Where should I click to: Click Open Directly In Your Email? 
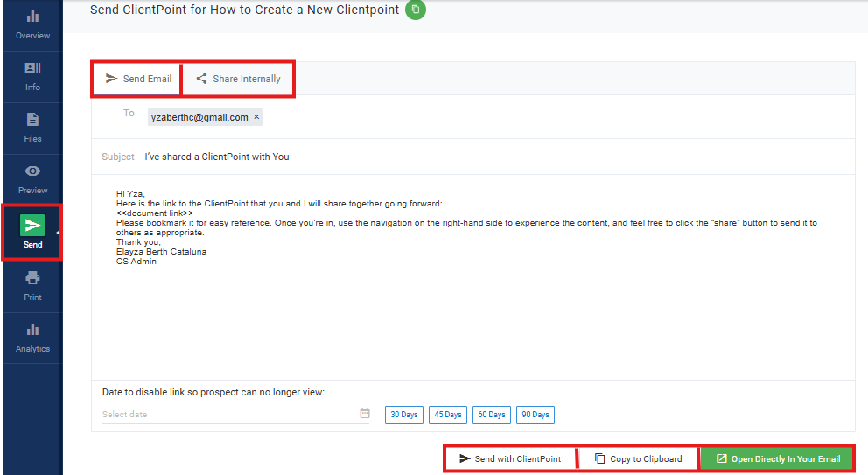pyautogui.click(x=778, y=458)
